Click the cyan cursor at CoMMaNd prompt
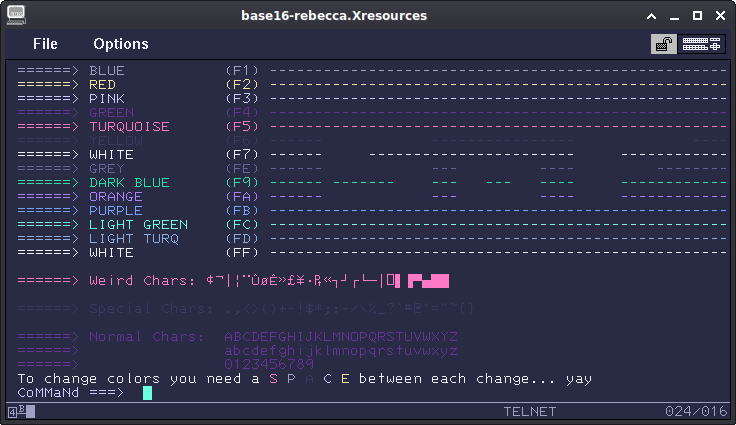 [147, 393]
